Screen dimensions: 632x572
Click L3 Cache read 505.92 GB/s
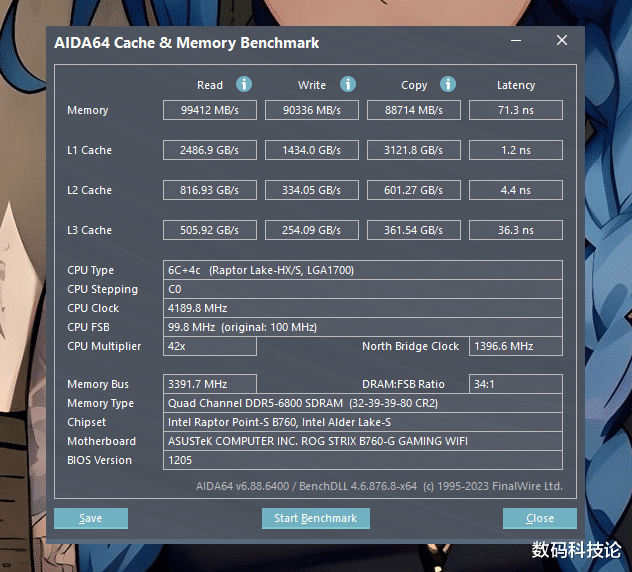pyautogui.click(x=210, y=230)
